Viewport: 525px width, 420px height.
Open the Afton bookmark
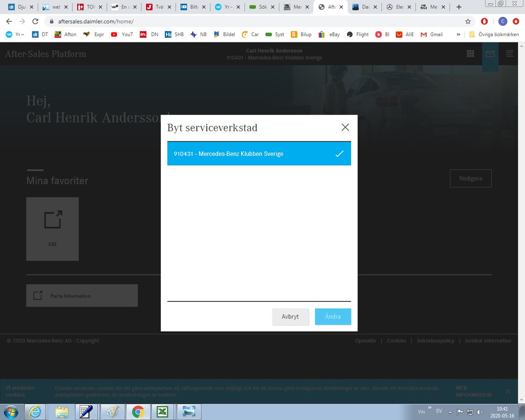pos(66,34)
